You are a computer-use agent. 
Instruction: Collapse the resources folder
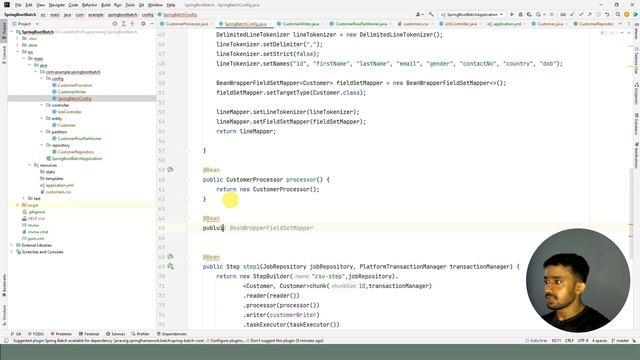30,165
